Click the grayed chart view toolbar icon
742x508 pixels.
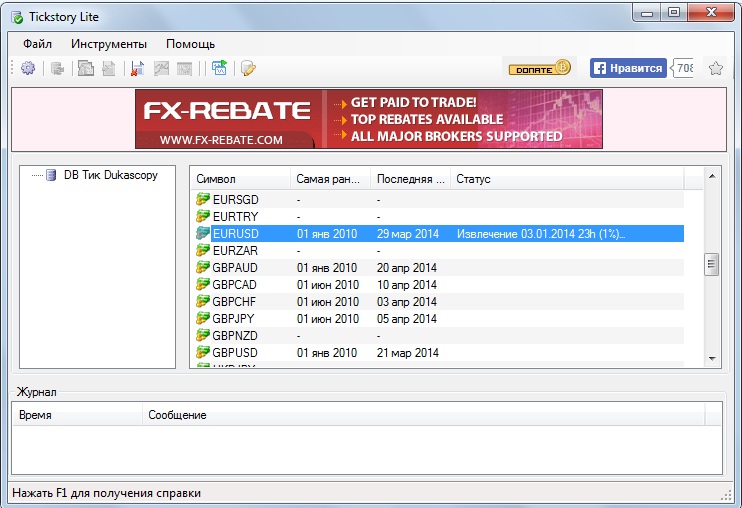[x=161, y=69]
